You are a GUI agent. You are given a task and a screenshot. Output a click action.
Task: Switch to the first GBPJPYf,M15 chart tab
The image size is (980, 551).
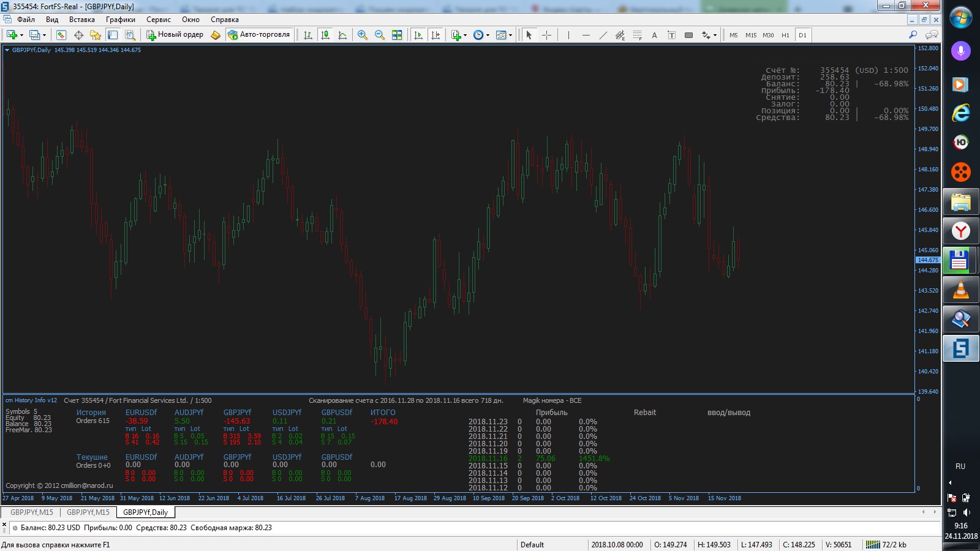point(32,512)
